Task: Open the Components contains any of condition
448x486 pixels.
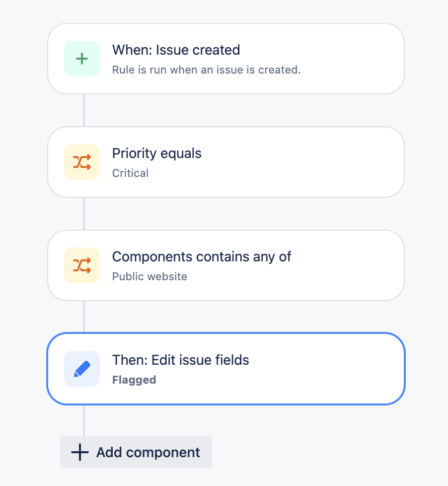Action: (x=226, y=265)
